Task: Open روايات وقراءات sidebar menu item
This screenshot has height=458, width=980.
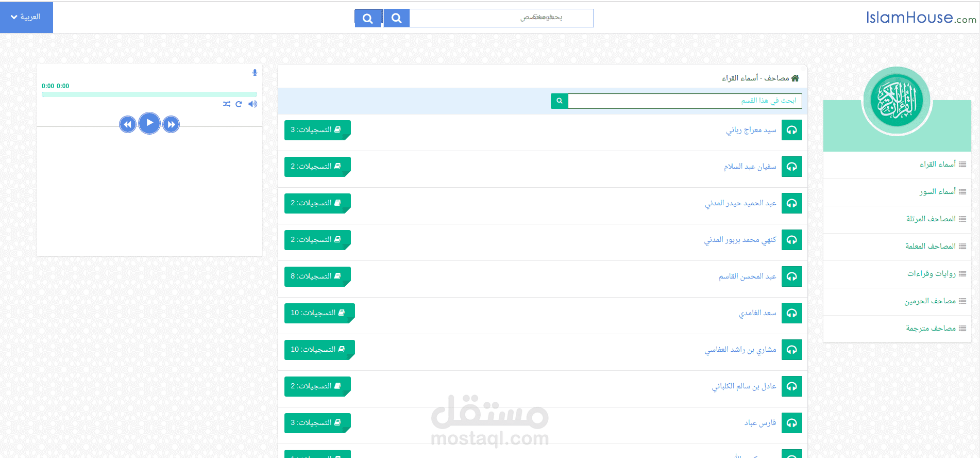Action: pyautogui.click(x=897, y=274)
